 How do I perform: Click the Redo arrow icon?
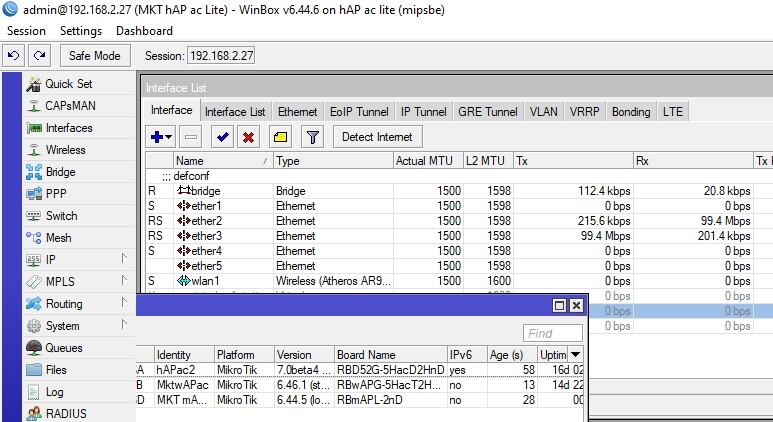click(39, 55)
